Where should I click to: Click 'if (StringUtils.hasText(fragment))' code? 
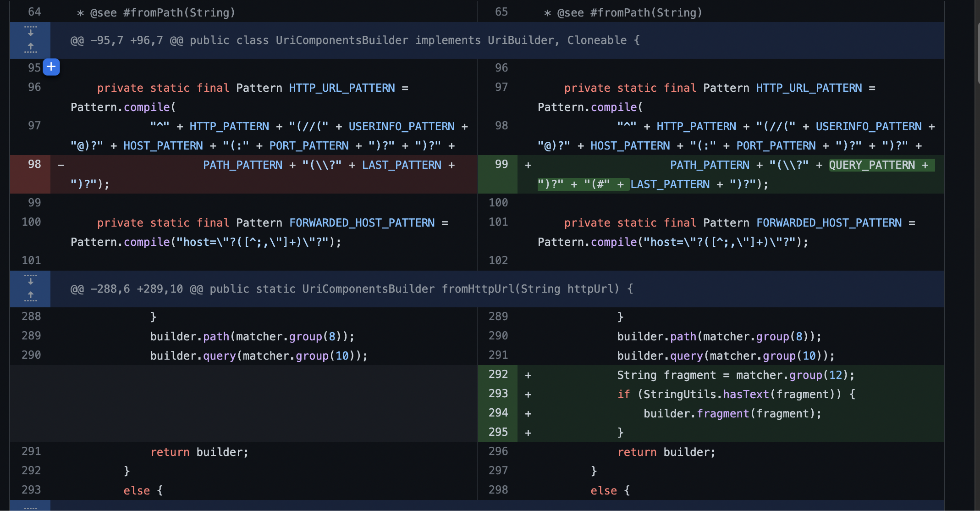[x=729, y=394]
